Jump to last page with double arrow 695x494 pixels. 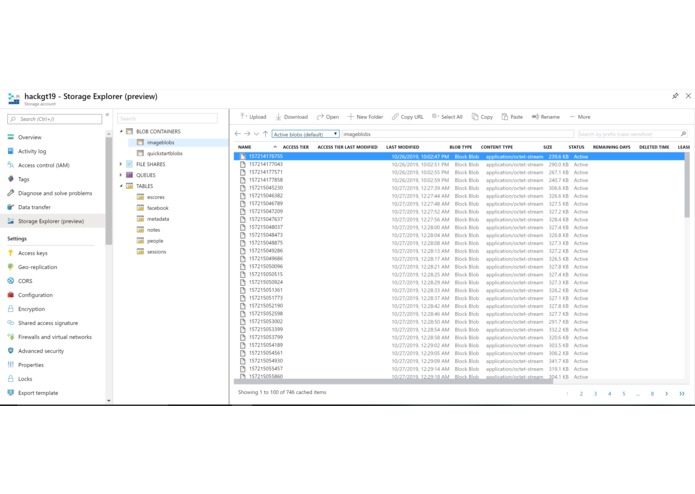point(682,394)
